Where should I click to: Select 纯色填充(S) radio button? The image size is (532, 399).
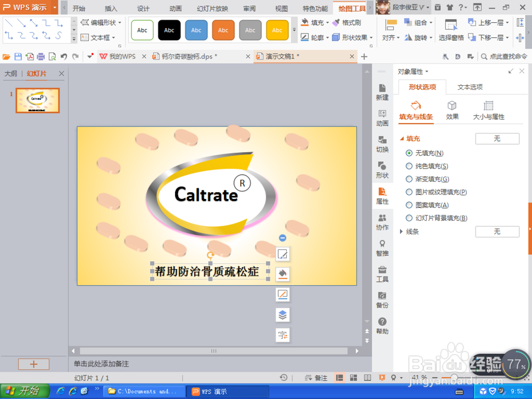(x=409, y=166)
